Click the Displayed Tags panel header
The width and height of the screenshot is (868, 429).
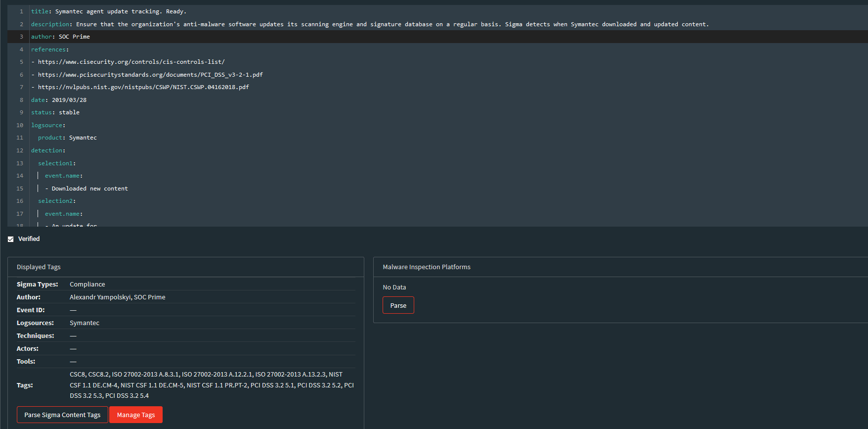(39, 267)
